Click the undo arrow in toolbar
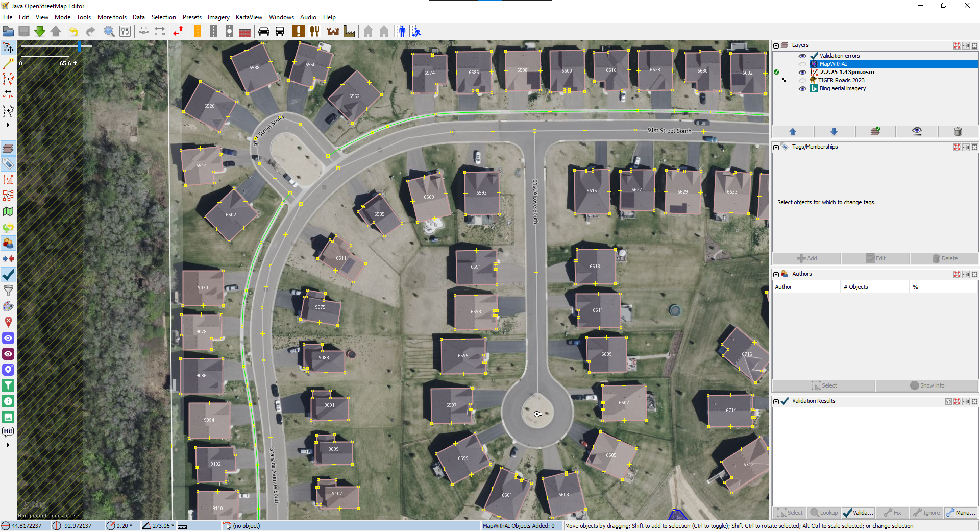 coord(74,32)
